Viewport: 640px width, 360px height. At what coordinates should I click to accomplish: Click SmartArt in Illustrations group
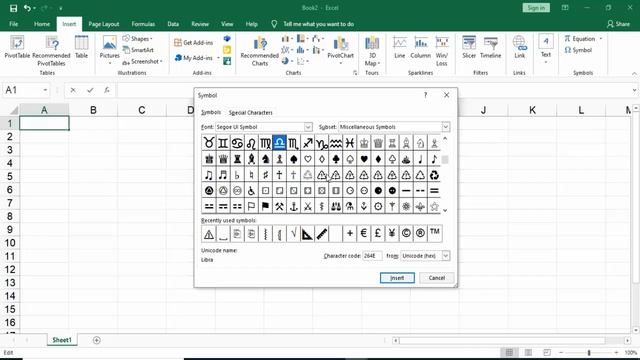point(138,50)
